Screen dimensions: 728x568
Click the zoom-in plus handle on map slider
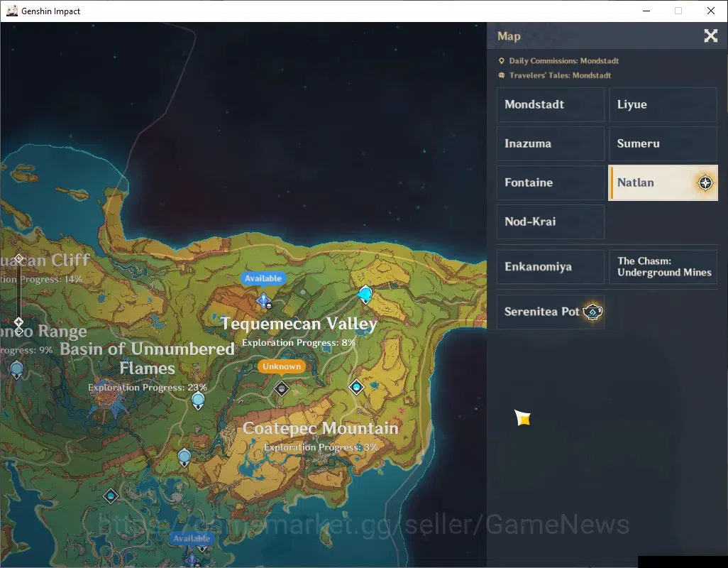click(18, 258)
